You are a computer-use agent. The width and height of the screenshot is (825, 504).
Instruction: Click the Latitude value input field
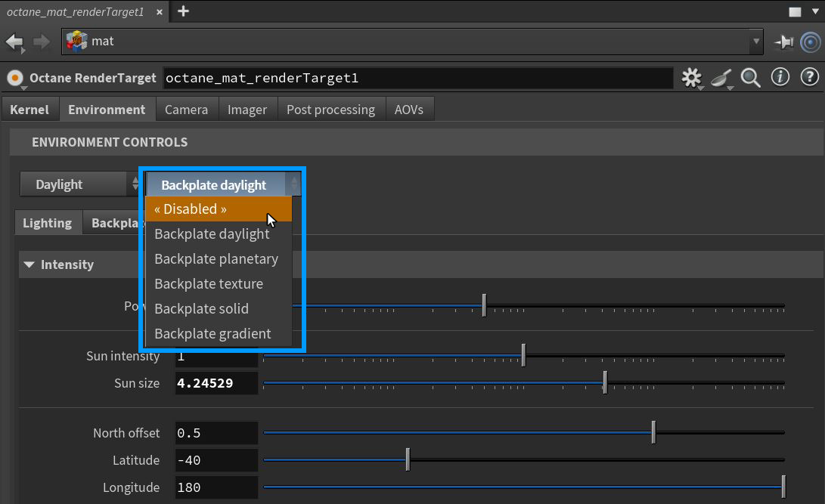(x=216, y=460)
